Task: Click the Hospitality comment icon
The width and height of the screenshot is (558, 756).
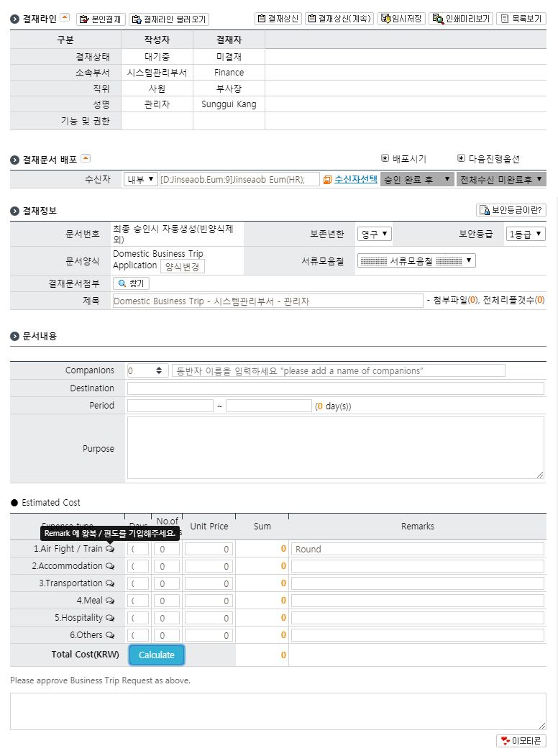Action: point(110,618)
